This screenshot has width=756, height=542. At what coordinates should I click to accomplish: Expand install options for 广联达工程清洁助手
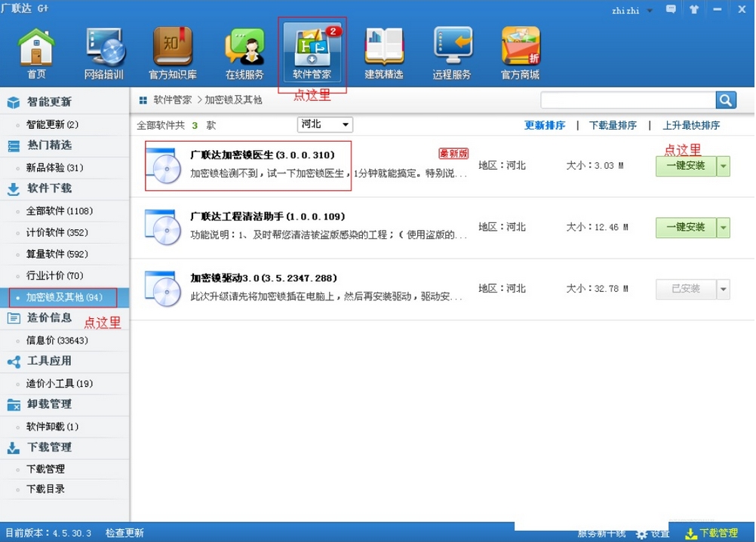pos(724,228)
